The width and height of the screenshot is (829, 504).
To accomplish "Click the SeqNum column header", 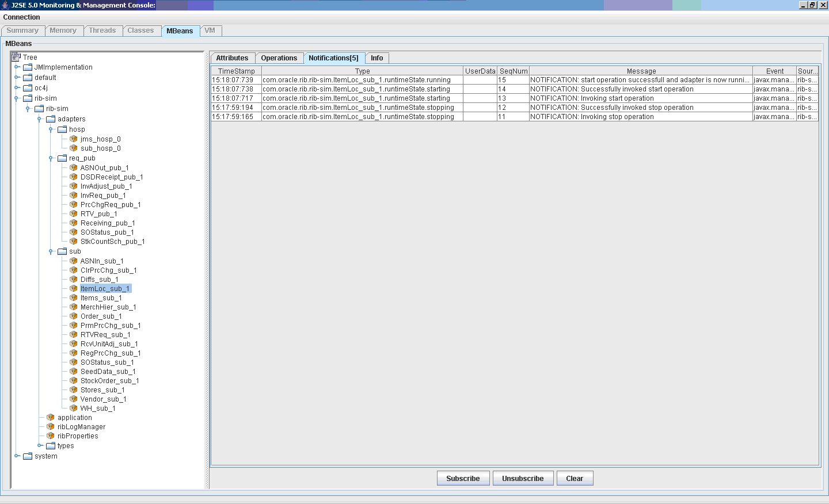I will tap(514, 71).
